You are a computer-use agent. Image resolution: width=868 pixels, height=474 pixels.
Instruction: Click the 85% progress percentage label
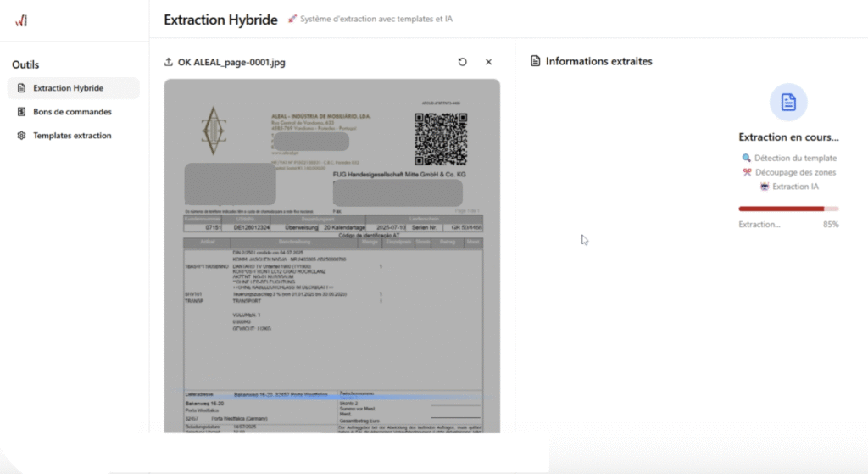831,225
